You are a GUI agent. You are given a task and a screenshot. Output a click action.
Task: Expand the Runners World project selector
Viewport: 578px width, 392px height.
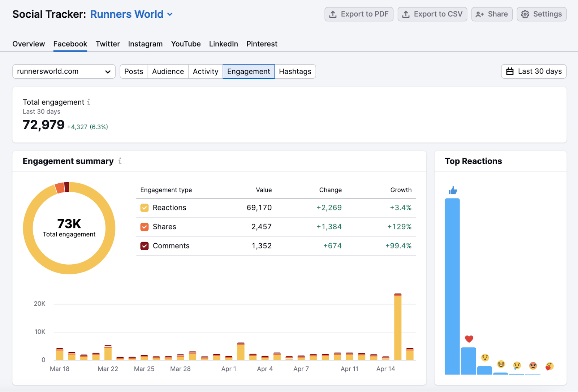click(x=170, y=14)
